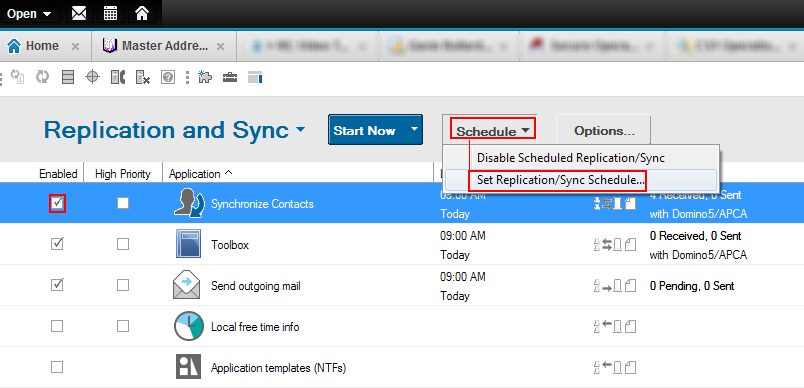
Task: Select the Send outgoing mail label
Action: 256,285
